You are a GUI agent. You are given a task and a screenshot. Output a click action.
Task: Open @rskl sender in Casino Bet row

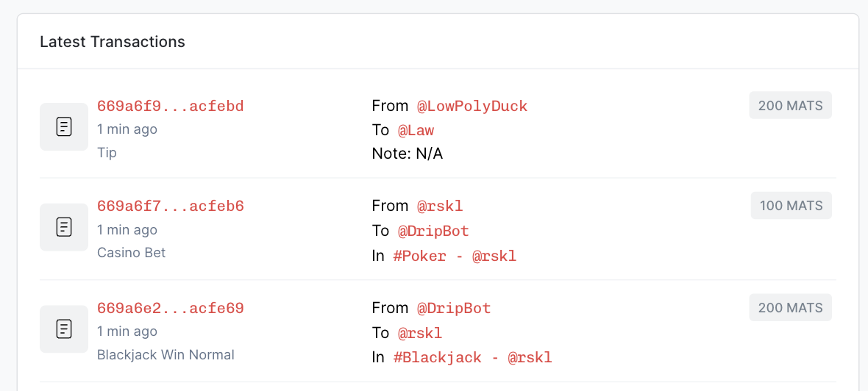[x=440, y=207]
